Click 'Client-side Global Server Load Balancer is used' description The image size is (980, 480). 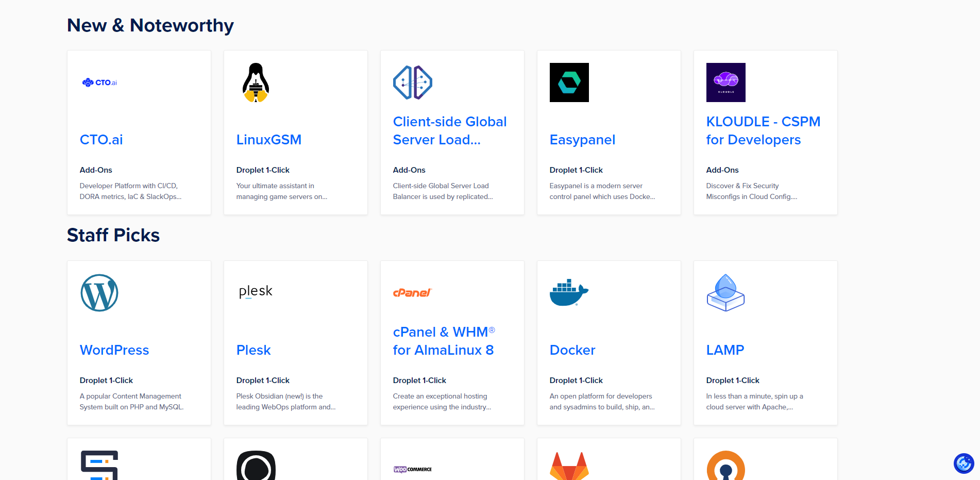443,191
